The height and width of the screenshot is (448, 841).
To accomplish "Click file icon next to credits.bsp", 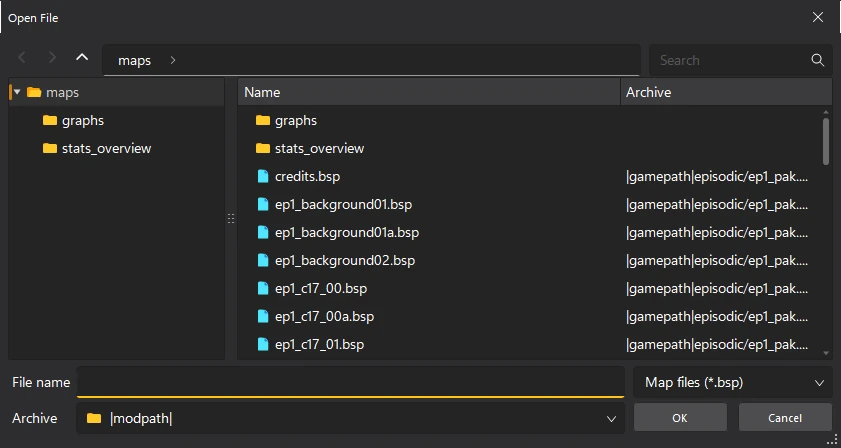I will pyautogui.click(x=263, y=176).
